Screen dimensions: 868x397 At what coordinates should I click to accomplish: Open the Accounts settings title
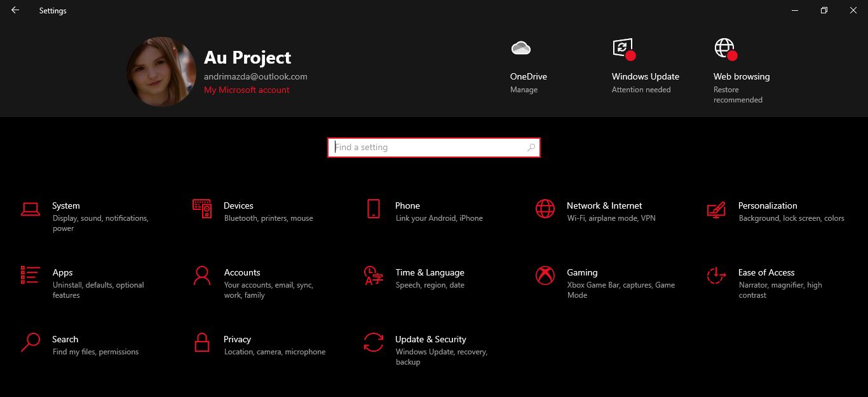242,273
